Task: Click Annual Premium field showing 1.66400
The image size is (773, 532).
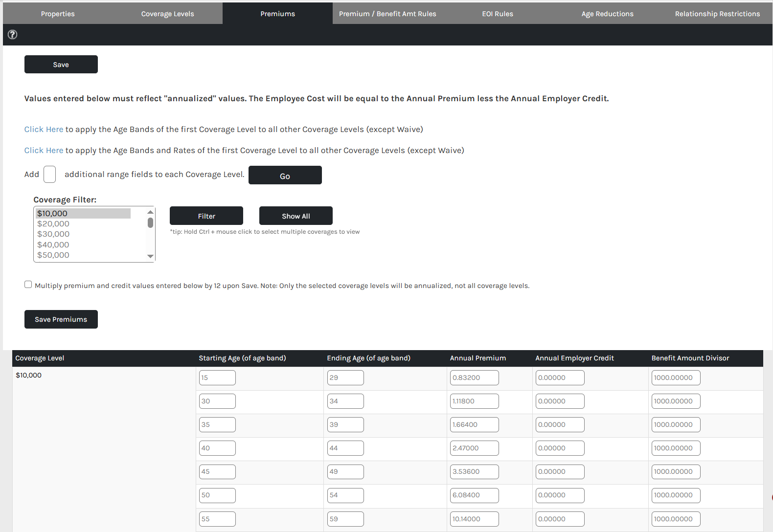Action: (x=475, y=424)
